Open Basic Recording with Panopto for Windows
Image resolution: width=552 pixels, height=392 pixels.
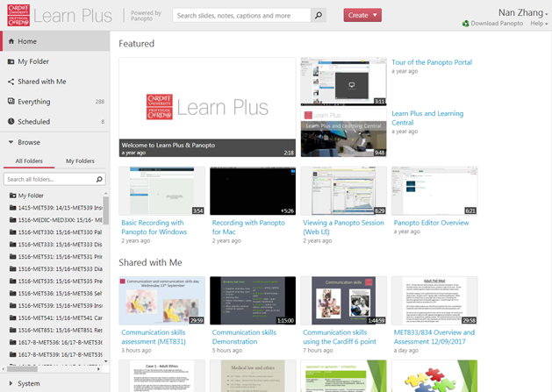click(154, 227)
